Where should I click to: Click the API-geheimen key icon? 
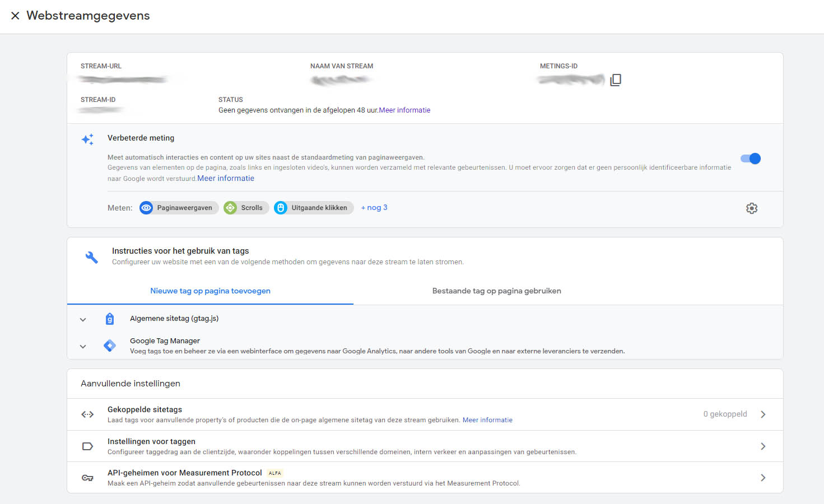point(87,478)
